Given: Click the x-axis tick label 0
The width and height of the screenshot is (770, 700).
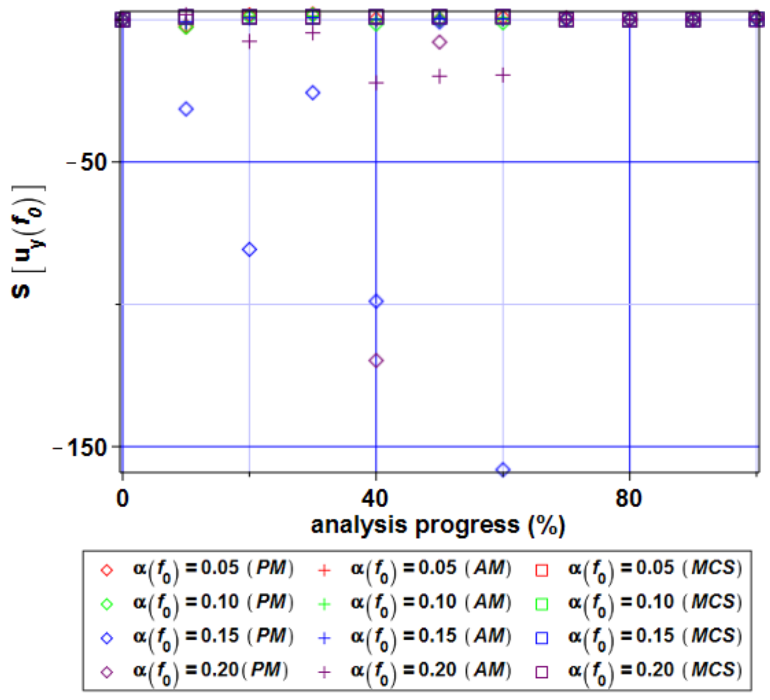Looking at the screenshot, I should [x=122, y=499].
